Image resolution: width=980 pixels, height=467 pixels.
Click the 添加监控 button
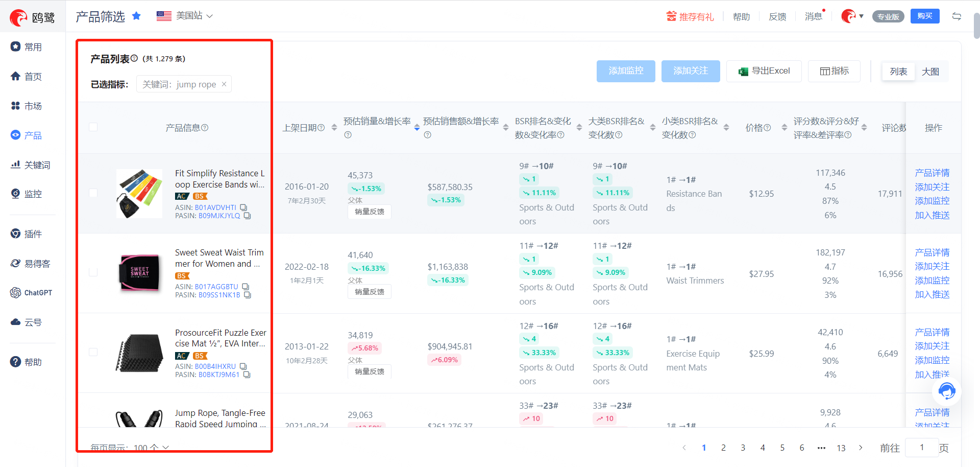[x=626, y=71]
